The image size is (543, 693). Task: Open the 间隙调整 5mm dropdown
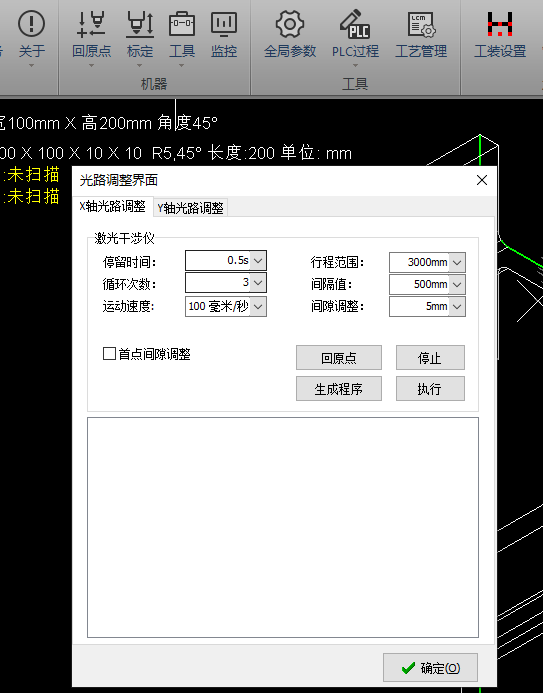coord(457,307)
